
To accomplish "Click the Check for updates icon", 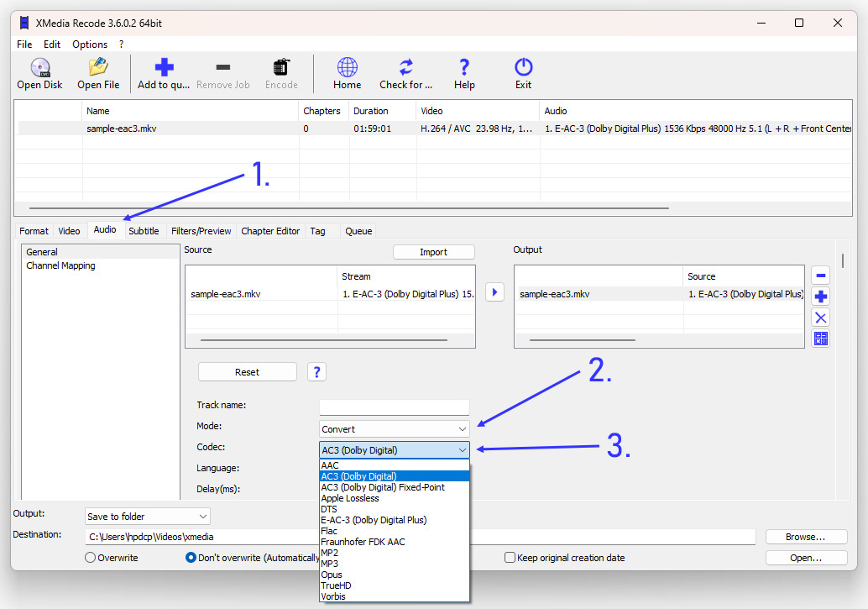I will [x=405, y=67].
